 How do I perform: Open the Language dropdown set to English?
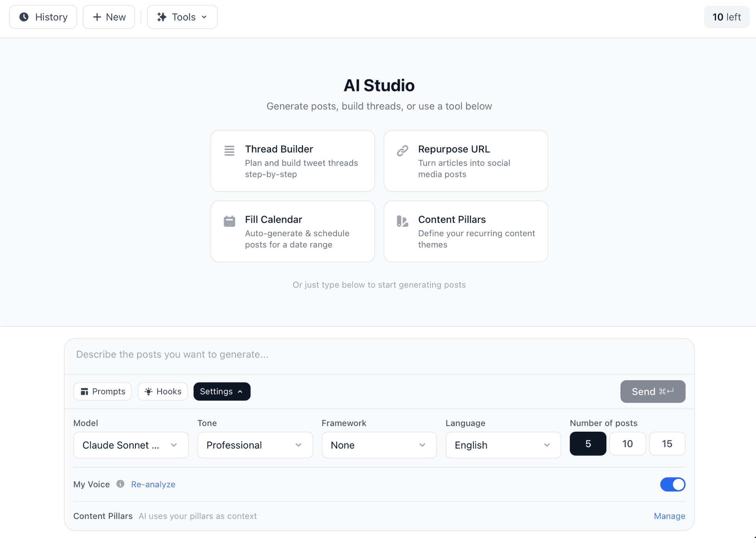[x=503, y=445]
